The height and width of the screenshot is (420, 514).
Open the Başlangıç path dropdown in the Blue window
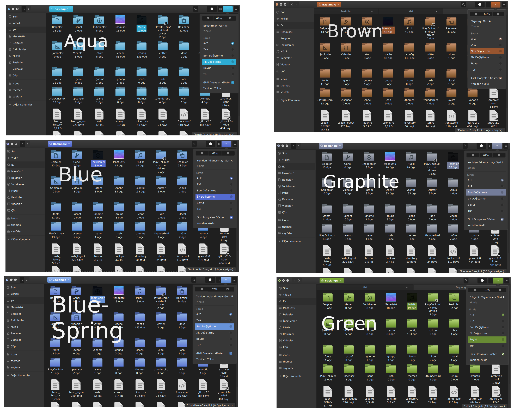(60, 144)
